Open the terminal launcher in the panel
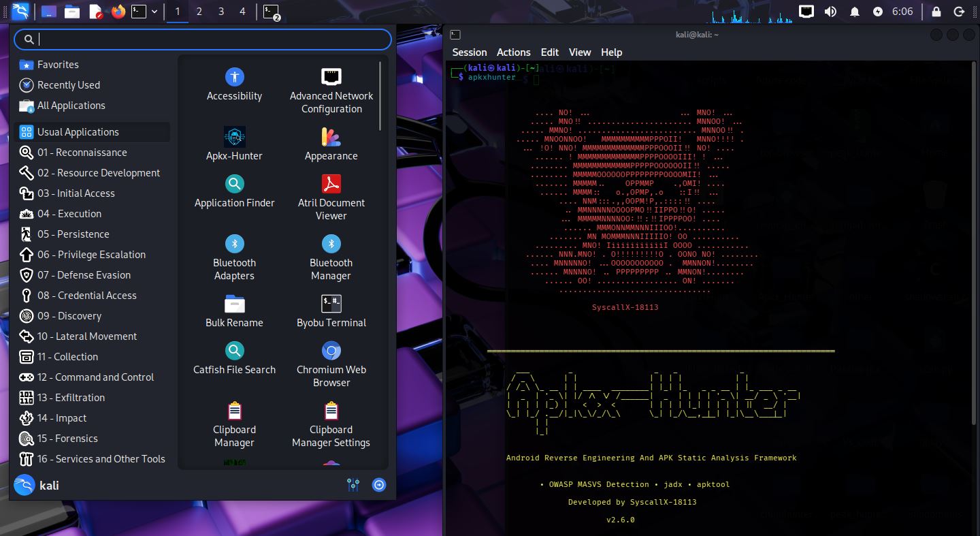This screenshot has height=536, width=980. point(139,11)
